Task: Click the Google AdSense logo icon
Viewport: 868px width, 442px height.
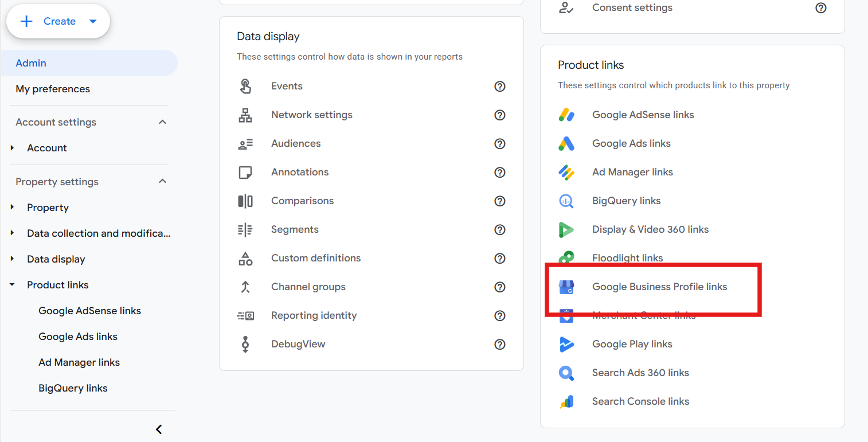Action: pyautogui.click(x=566, y=115)
